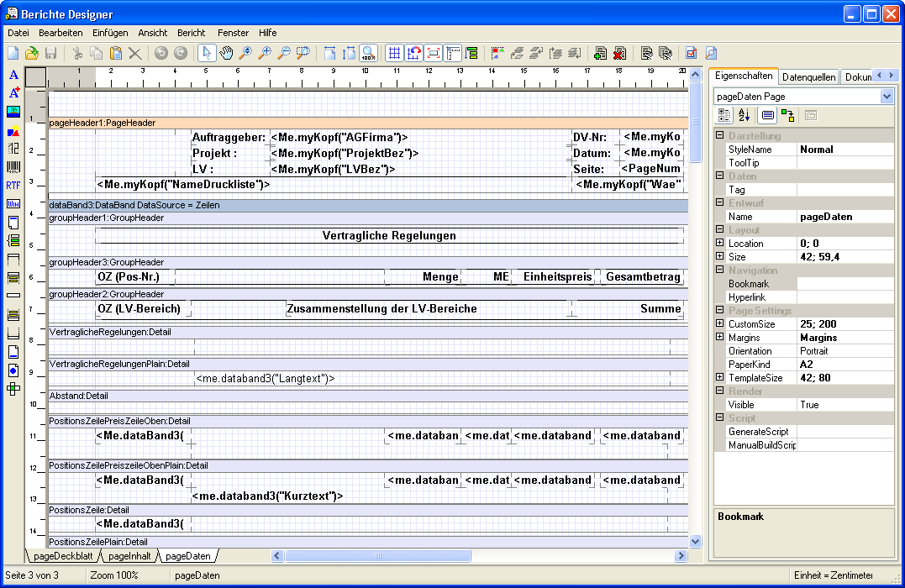Click the dataBand3 DataBand header bar

[x=368, y=205]
